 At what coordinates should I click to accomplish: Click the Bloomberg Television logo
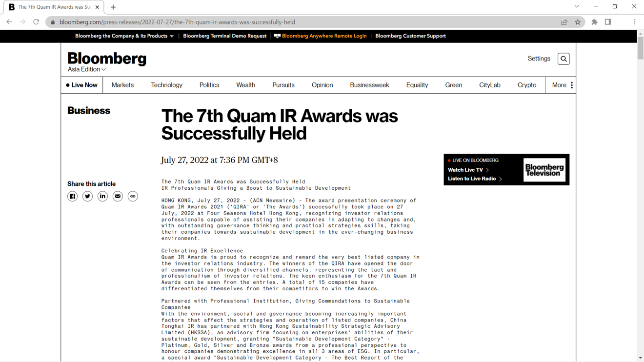tap(544, 170)
